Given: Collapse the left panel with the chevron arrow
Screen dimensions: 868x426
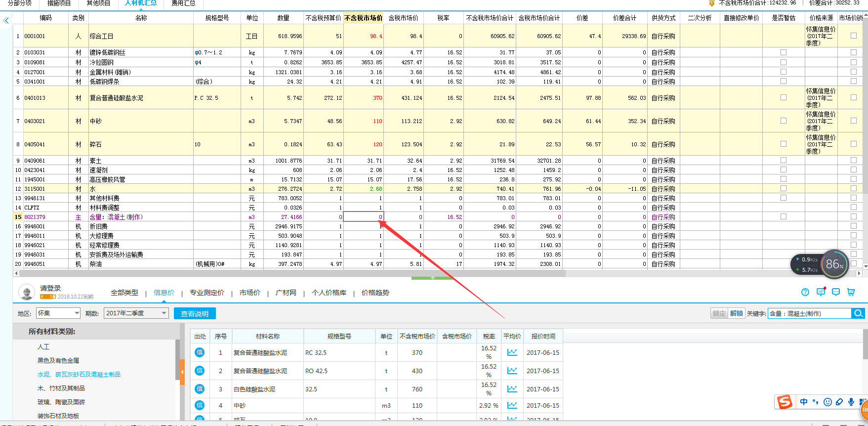Looking at the screenshot, I should click(6, 21).
